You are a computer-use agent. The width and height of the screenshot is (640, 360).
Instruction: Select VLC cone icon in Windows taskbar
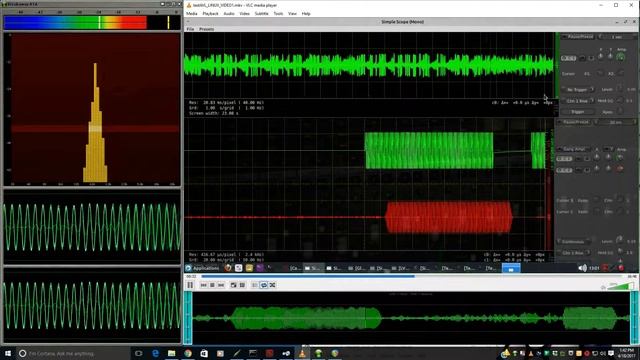(x=302, y=353)
